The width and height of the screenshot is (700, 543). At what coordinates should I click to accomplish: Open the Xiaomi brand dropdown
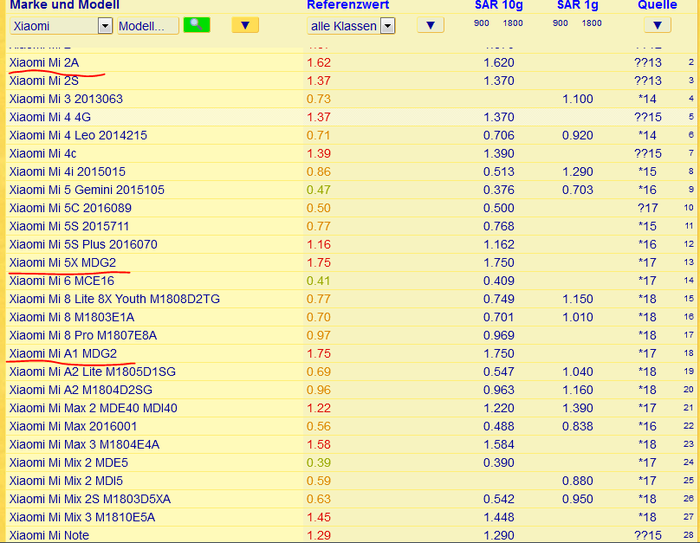click(61, 26)
